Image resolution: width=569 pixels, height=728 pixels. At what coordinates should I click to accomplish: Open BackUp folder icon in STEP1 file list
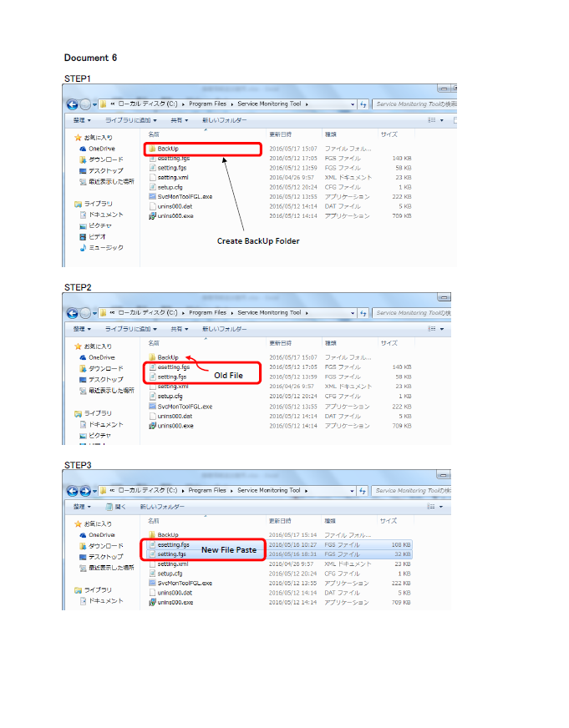(152, 149)
